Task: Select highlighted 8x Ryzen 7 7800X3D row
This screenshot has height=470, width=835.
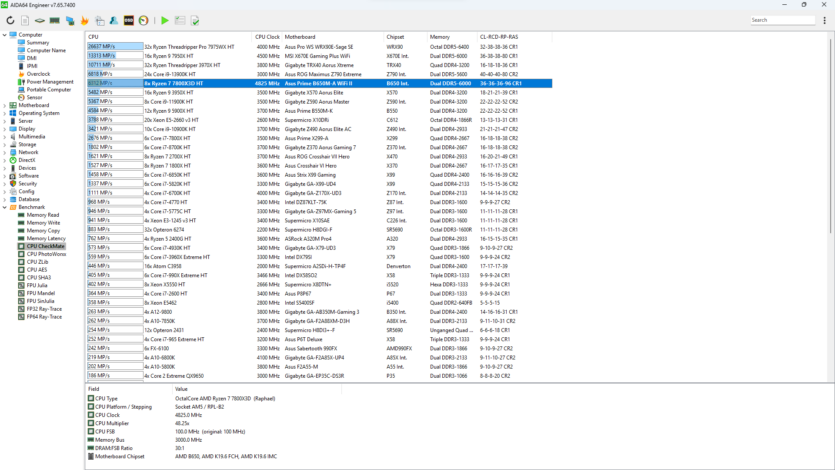Action: (319, 84)
